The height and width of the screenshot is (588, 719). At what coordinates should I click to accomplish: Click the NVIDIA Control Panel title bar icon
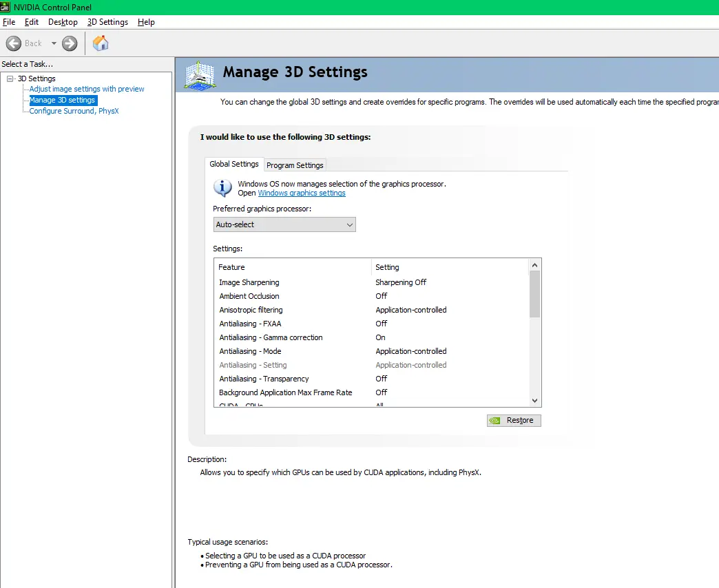coord(5,7)
